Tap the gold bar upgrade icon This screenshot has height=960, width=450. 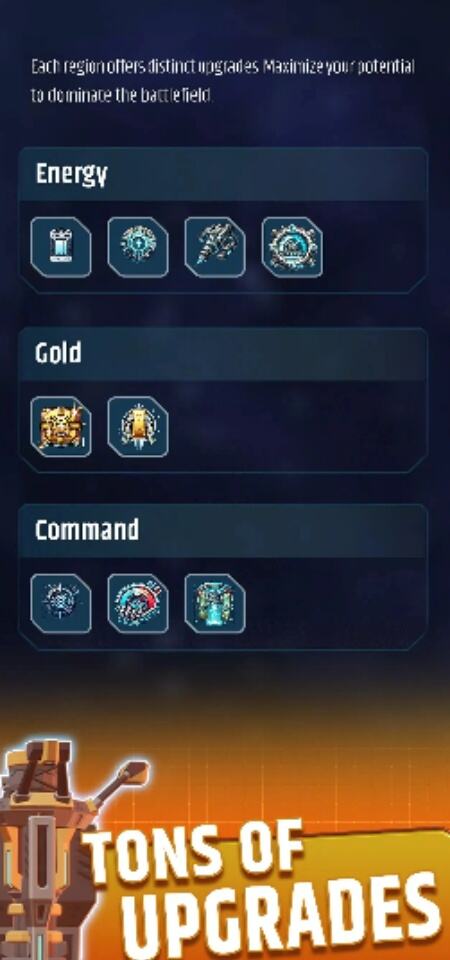click(138, 427)
